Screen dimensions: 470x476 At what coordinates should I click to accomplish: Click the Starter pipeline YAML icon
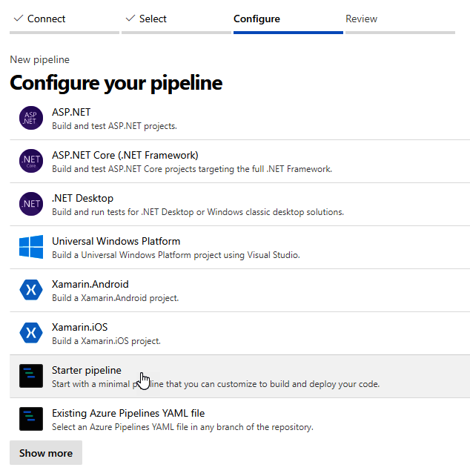tap(31, 376)
